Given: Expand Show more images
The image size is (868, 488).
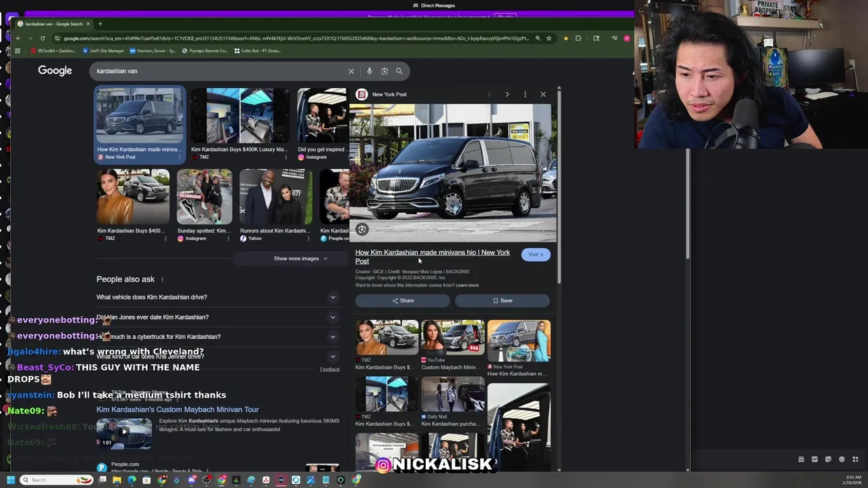Looking at the screenshot, I should 300,258.
